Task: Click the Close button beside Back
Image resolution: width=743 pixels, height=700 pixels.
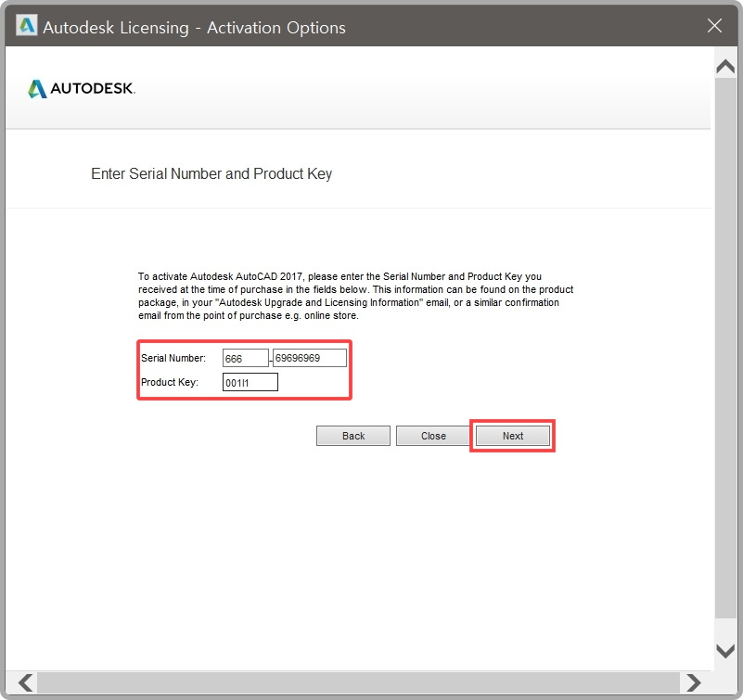Action: pyautogui.click(x=433, y=436)
